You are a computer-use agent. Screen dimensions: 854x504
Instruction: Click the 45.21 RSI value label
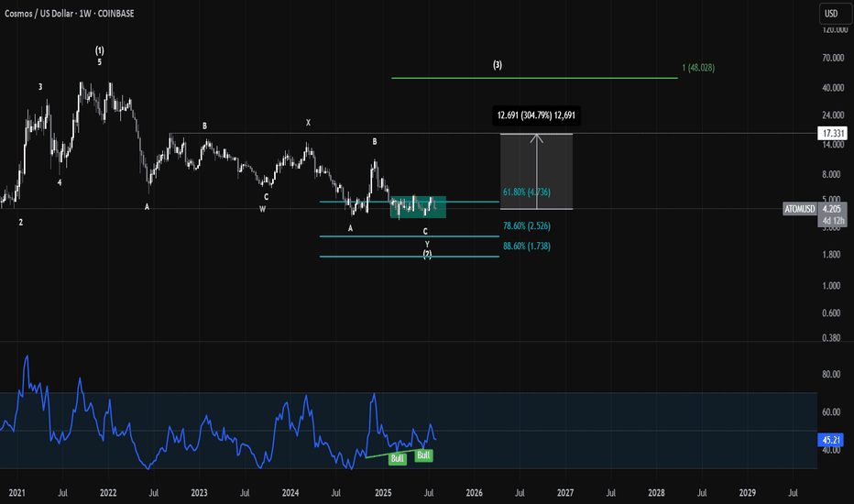(832, 438)
